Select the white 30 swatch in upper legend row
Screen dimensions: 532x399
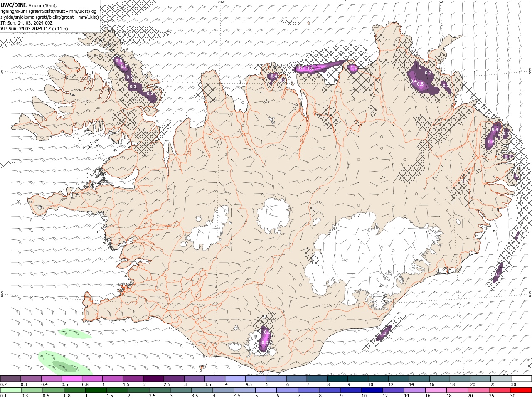pos(521,379)
